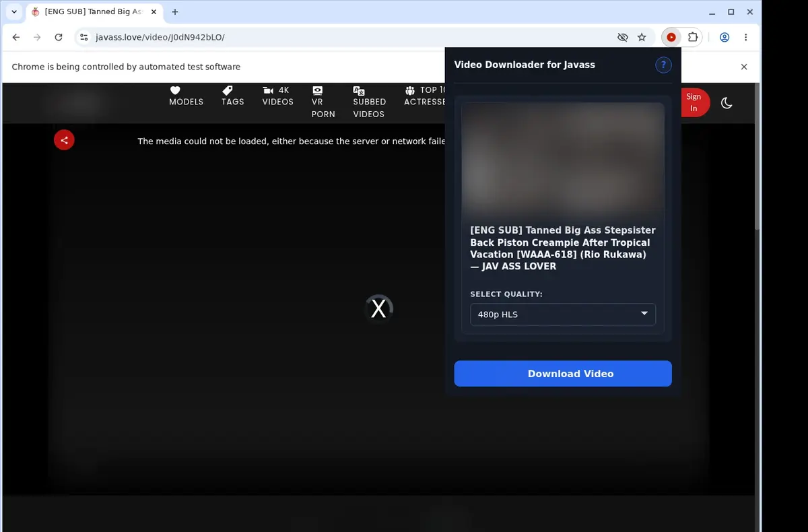Image resolution: width=808 pixels, height=532 pixels.
Task: Close the Chrome window
Action: coord(749,12)
